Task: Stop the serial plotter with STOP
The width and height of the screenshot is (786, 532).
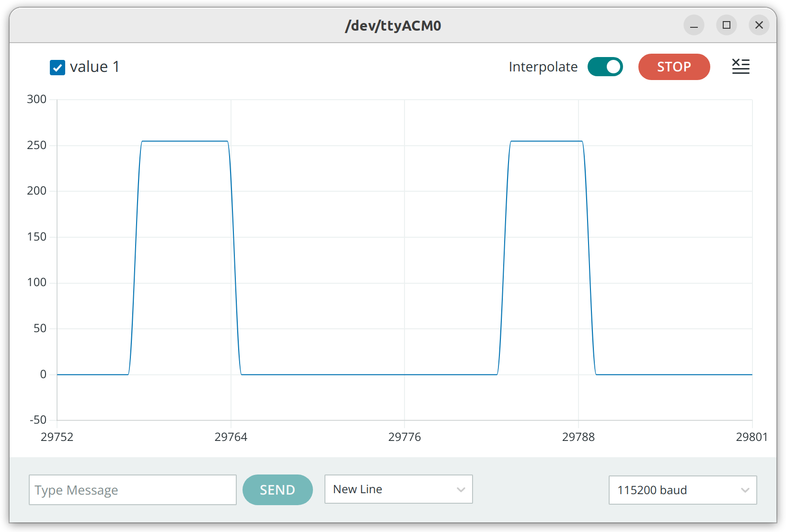Action: point(674,67)
